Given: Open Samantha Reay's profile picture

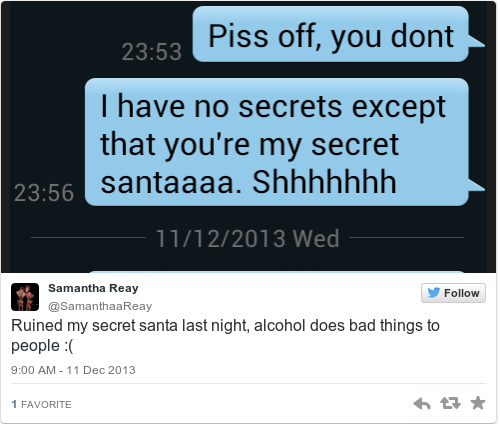Looking at the screenshot, I should 25,297.
